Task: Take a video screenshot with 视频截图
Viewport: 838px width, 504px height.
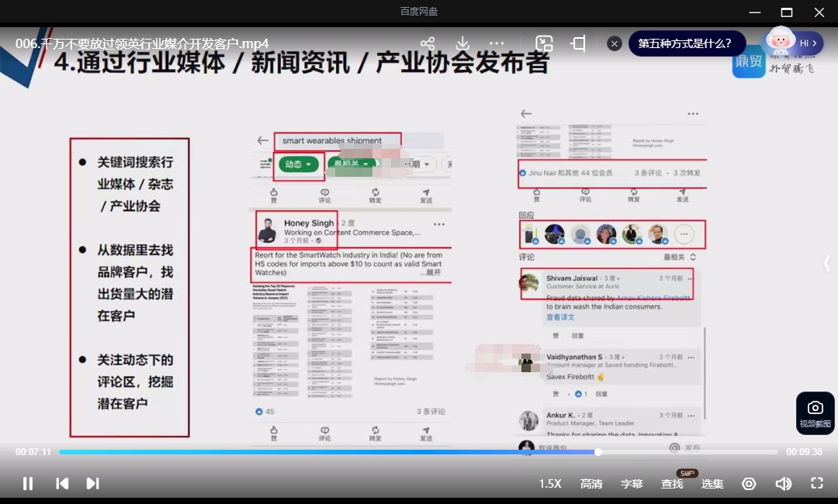Action: click(815, 413)
